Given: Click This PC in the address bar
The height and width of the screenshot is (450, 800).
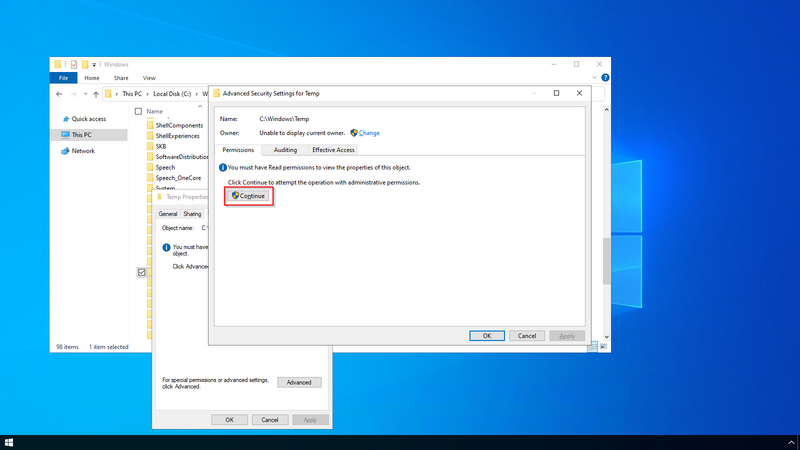Looking at the screenshot, I should (132, 94).
